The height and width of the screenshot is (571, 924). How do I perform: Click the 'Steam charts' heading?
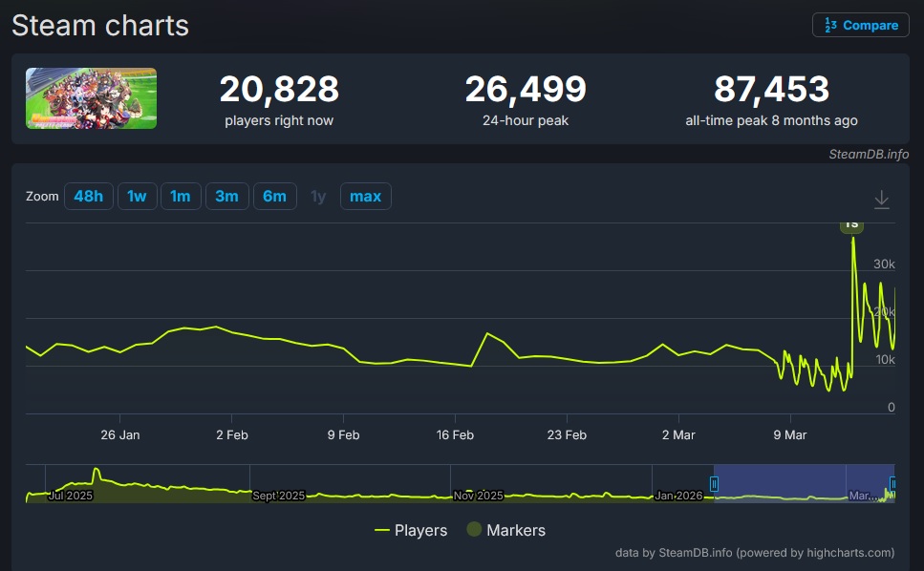[x=100, y=26]
